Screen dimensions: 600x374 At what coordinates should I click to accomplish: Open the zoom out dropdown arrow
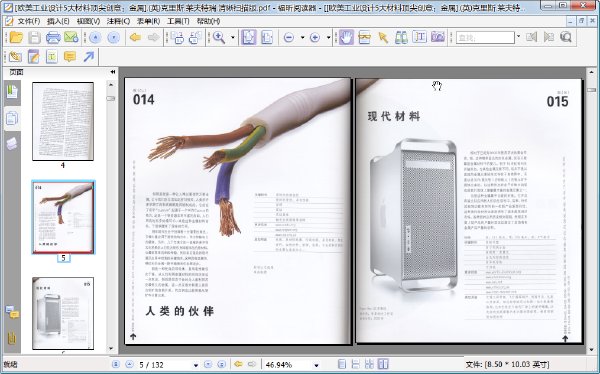[302, 38]
